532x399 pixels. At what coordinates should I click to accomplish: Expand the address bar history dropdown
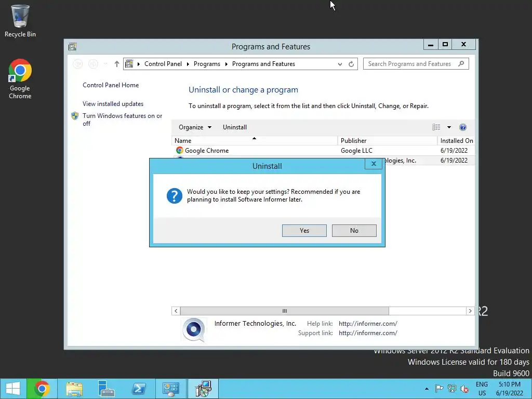click(340, 64)
